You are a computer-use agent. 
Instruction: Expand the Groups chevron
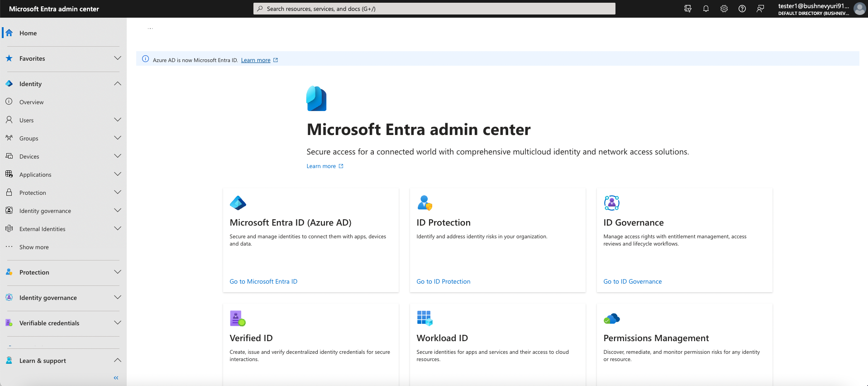click(118, 138)
